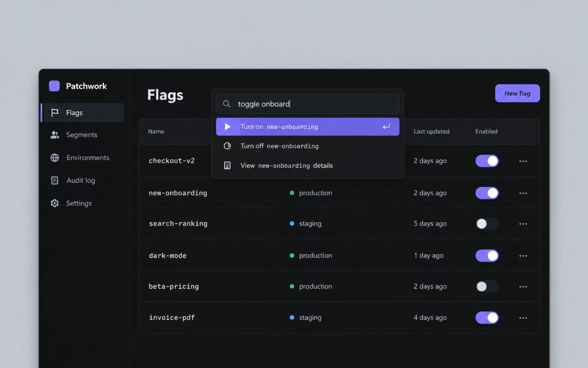Open the three-dot menu for search-ranking
588x368 pixels.
(x=523, y=224)
